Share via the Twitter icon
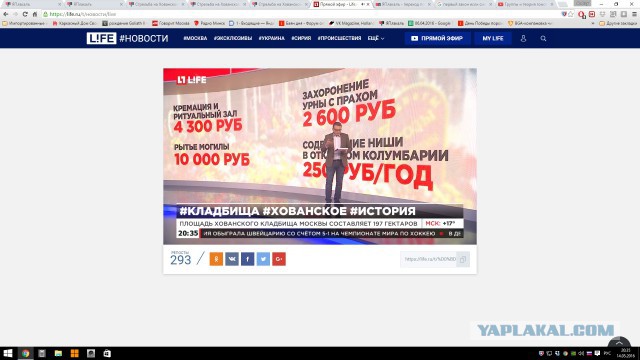Viewport: 640px width, 360px height. click(263, 259)
